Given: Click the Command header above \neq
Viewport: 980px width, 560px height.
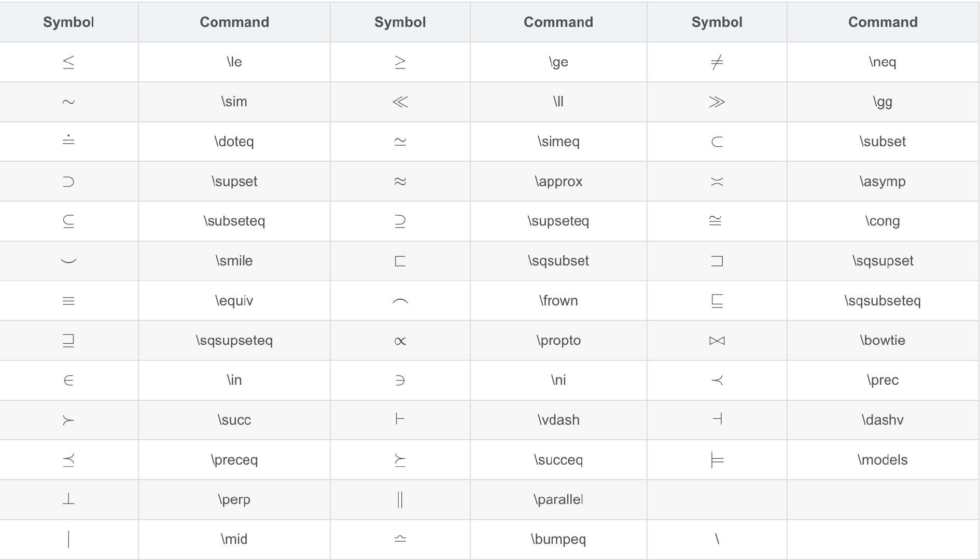Looking at the screenshot, I should [883, 22].
